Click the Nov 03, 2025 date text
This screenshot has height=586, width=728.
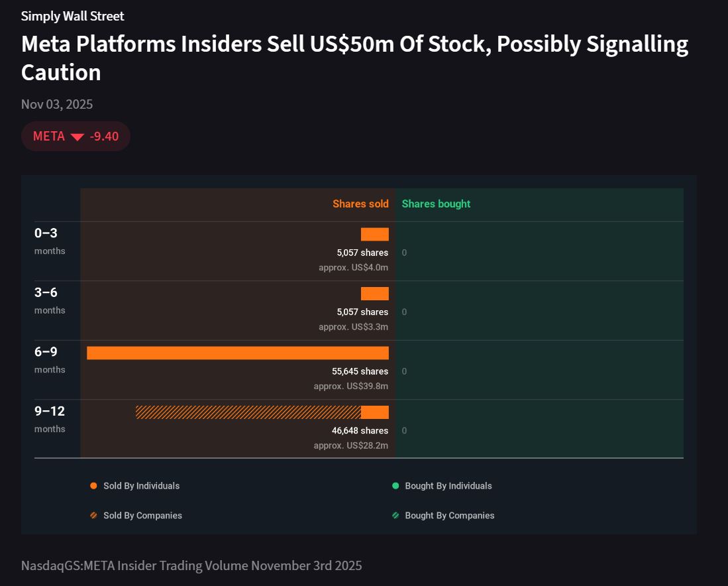click(x=57, y=105)
